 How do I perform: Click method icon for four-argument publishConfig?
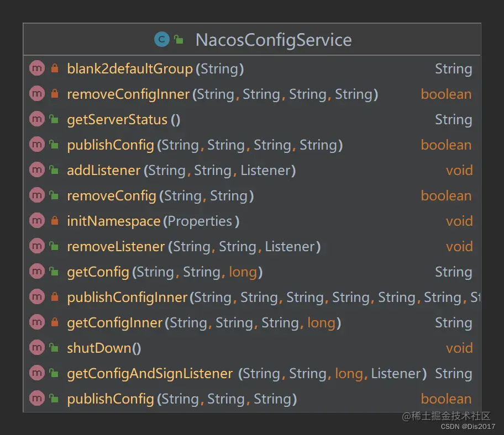pyautogui.click(x=37, y=145)
